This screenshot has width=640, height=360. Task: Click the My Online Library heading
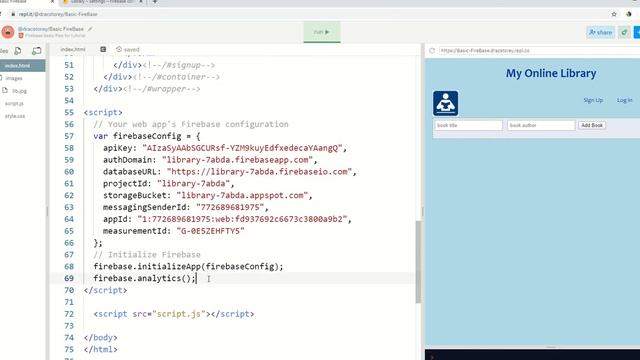[551, 73]
